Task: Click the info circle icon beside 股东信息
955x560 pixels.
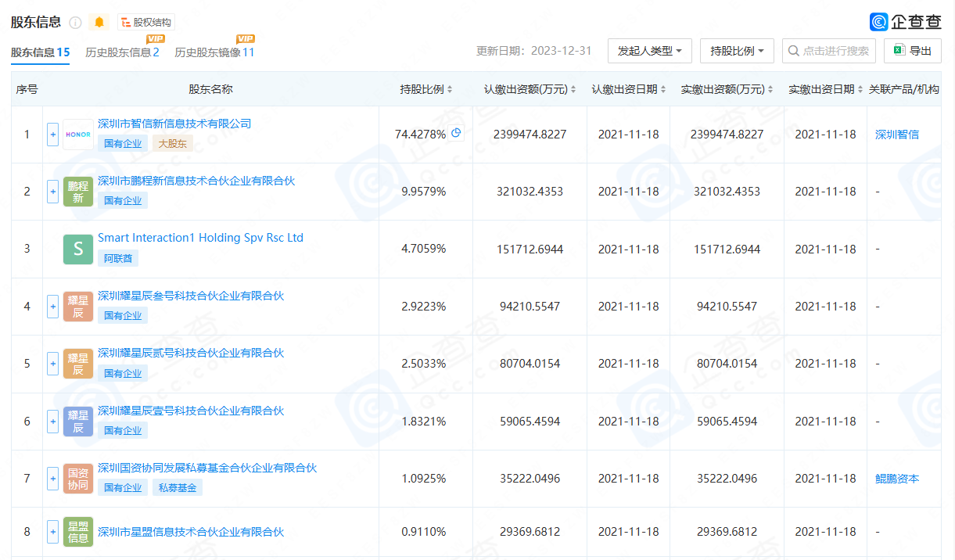Action: [75, 23]
